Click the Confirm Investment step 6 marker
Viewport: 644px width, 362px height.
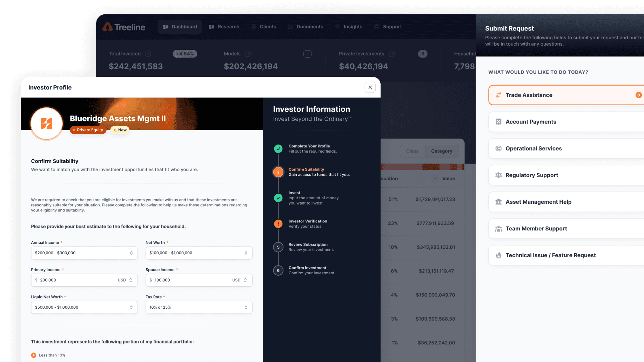coord(278,270)
